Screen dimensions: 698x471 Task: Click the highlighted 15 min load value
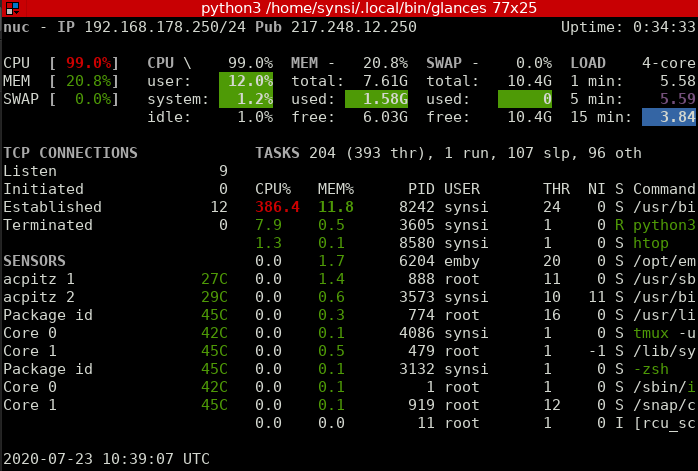(x=669, y=117)
